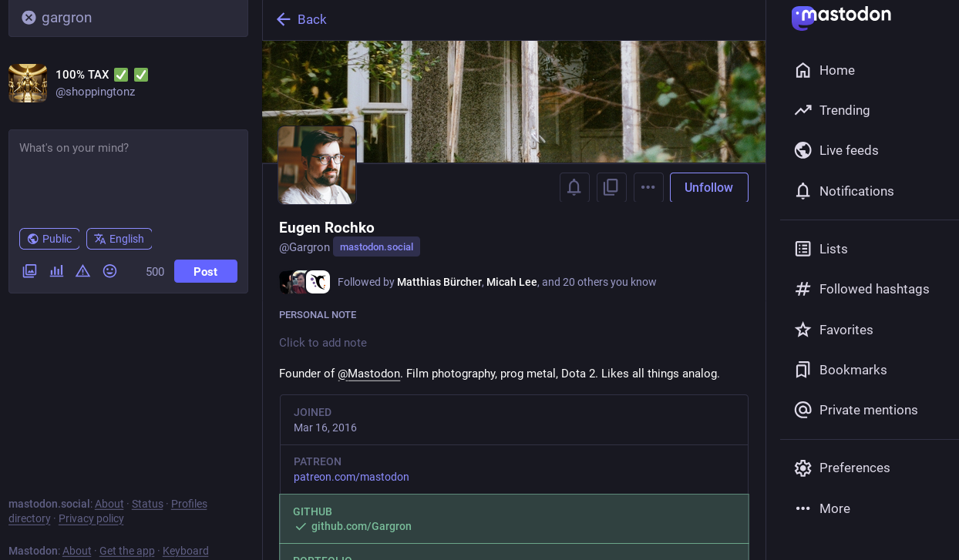Click the follower avatars beside Followed by

305,282
